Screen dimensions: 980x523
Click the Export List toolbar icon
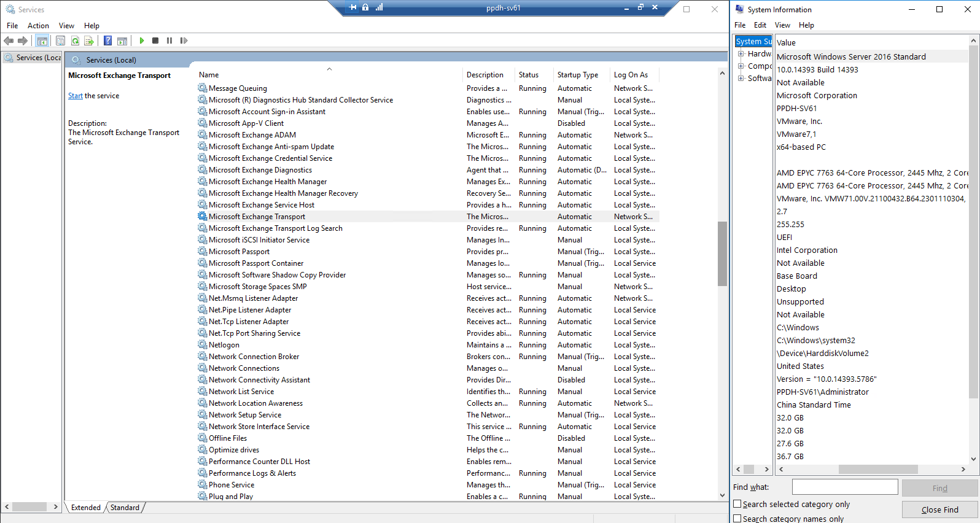[x=89, y=41]
